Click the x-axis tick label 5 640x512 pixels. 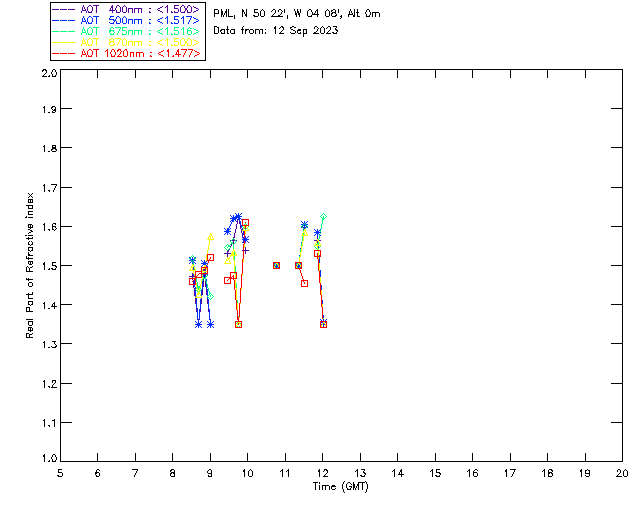[x=60, y=473]
